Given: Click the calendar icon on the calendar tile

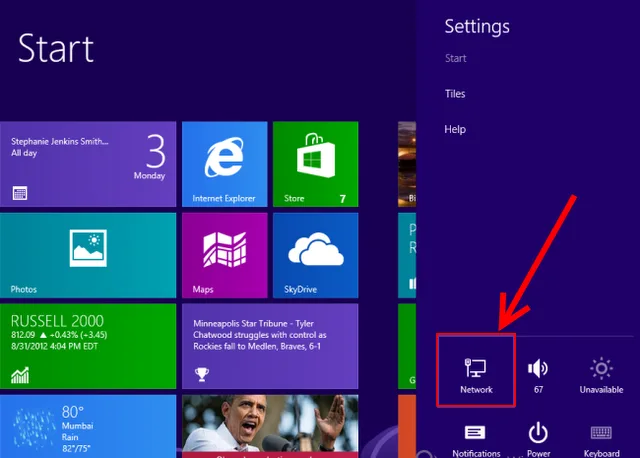Looking at the screenshot, I should 20,193.
